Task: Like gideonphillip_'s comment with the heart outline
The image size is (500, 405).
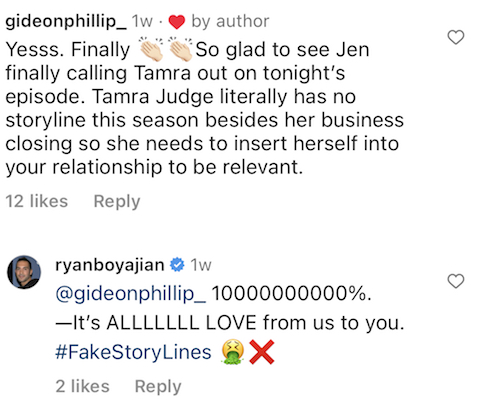Action: [456, 37]
